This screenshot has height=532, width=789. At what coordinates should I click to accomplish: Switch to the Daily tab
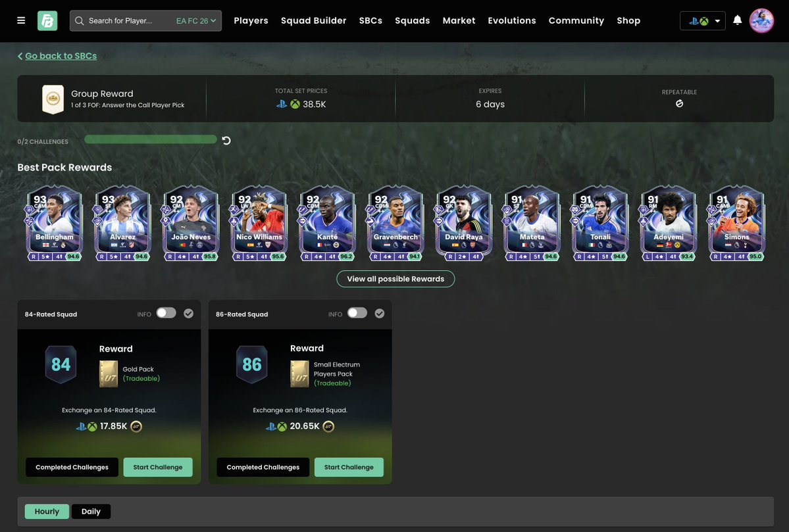click(x=91, y=510)
